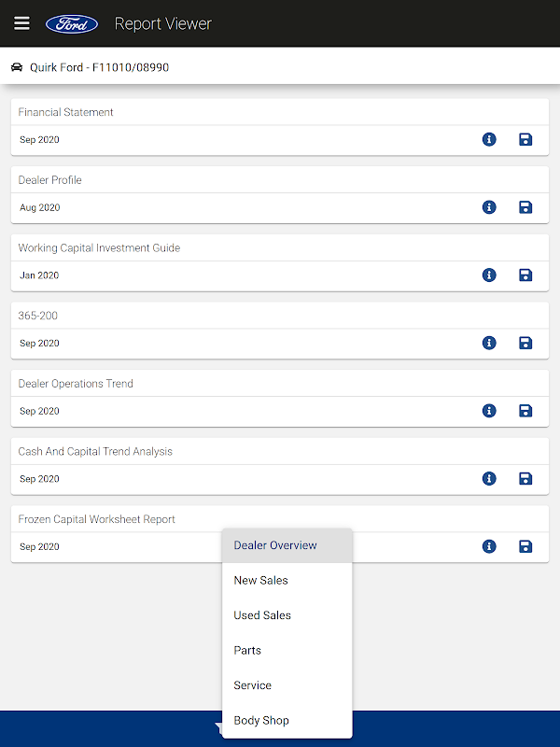Screen dimensions: 560x747
Task: Open the Financial Statement Sep 2020 entry
Action: (x=39, y=140)
